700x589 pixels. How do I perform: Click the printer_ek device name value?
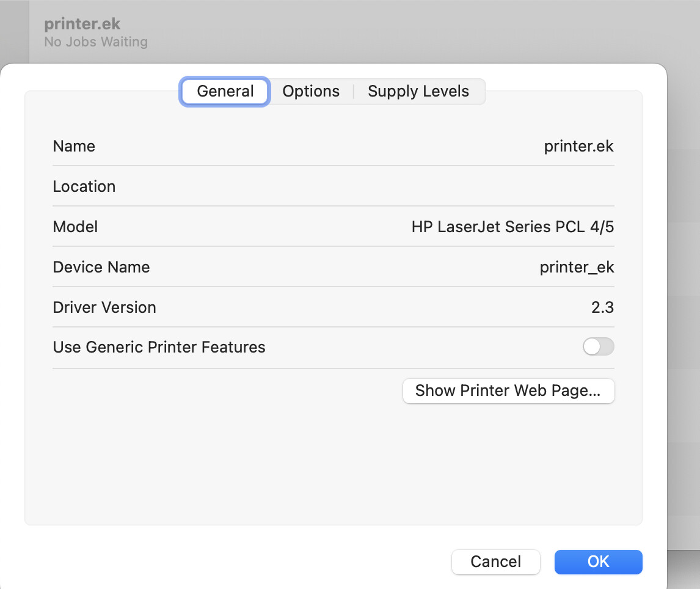[x=577, y=268]
